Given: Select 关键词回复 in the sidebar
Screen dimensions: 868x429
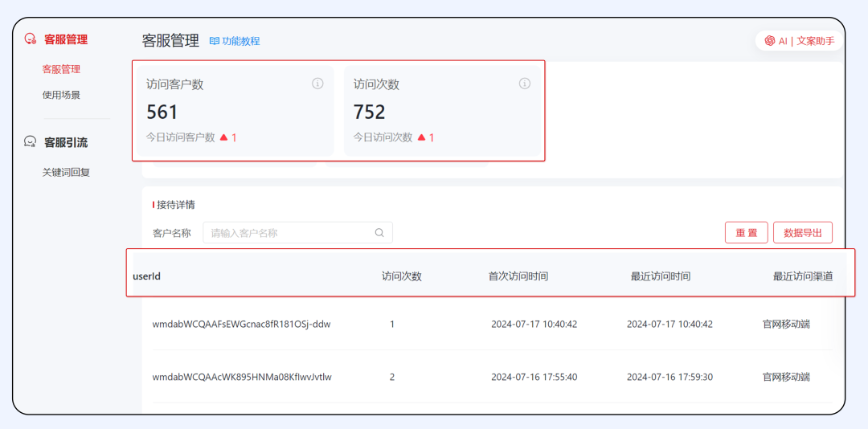Looking at the screenshot, I should [x=66, y=172].
